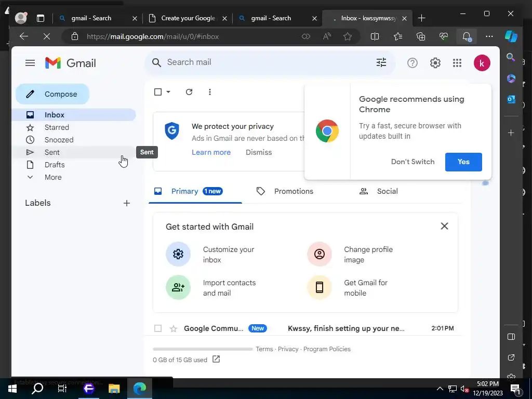Screen dimensions: 532x399
Task: Click the Compose button
Action: pyautogui.click(x=52, y=94)
